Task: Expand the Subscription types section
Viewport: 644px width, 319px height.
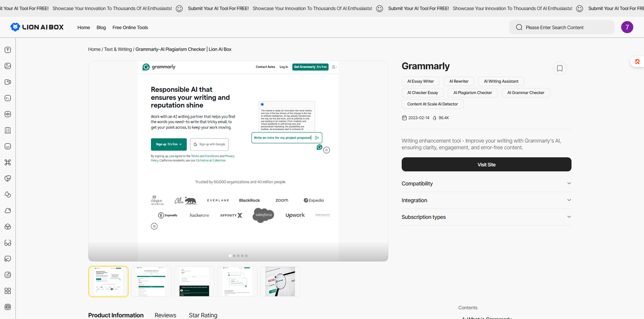Action: (487, 217)
